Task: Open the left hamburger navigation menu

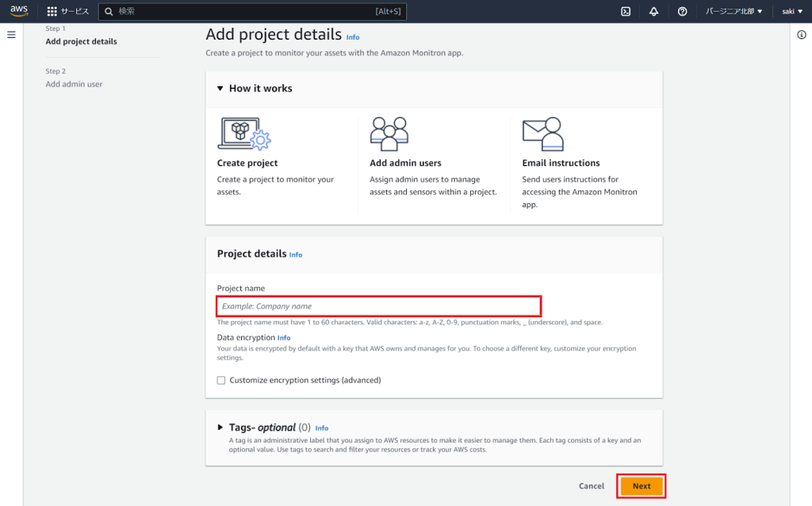Action: click(11, 35)
